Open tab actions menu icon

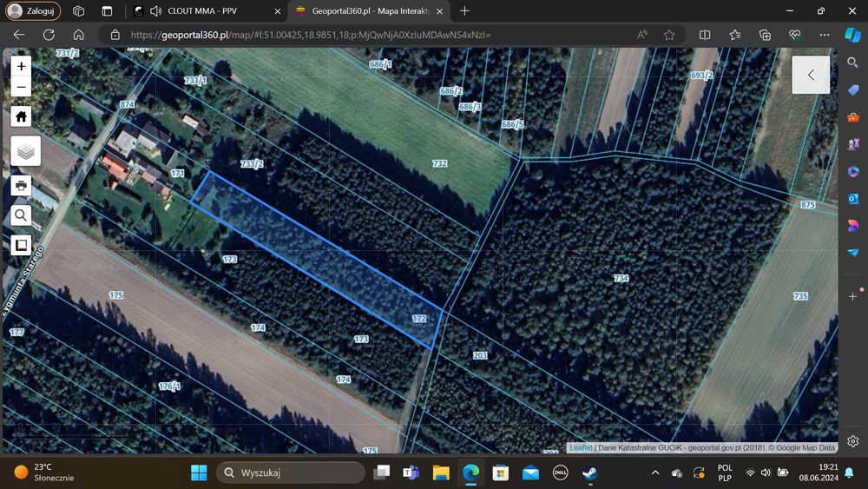point(107,11)
